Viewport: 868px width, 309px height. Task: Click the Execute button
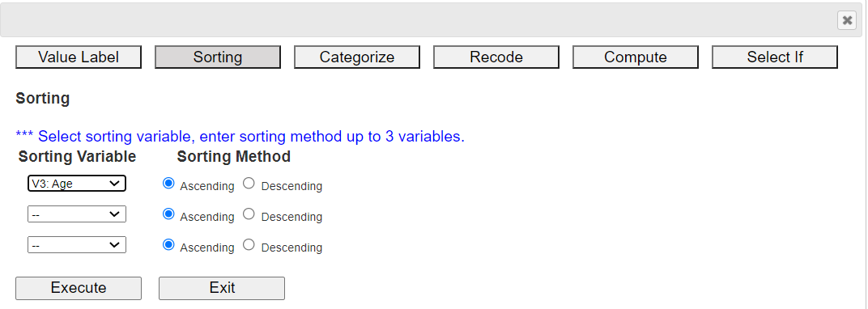tap(79, 288)
